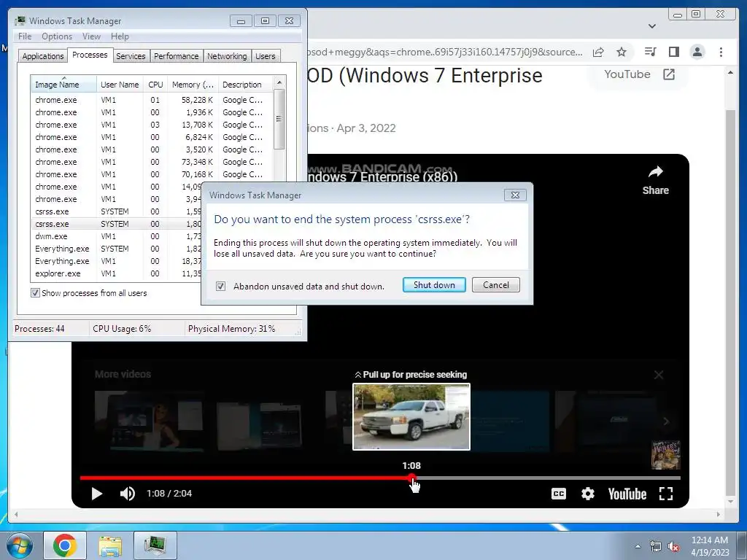Click the network tray icon
Viewport: 747px width, 560px height.
click(x=656, y=547)
